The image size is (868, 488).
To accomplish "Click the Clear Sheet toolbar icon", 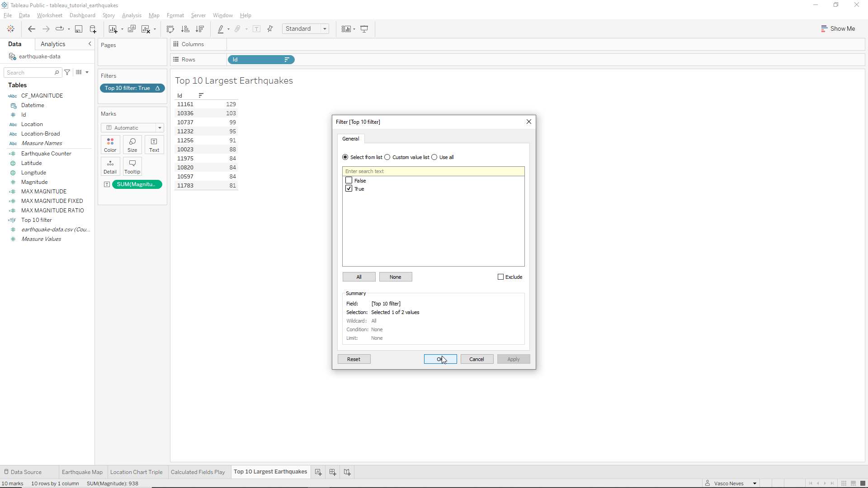I will click(x=146, y=29).
